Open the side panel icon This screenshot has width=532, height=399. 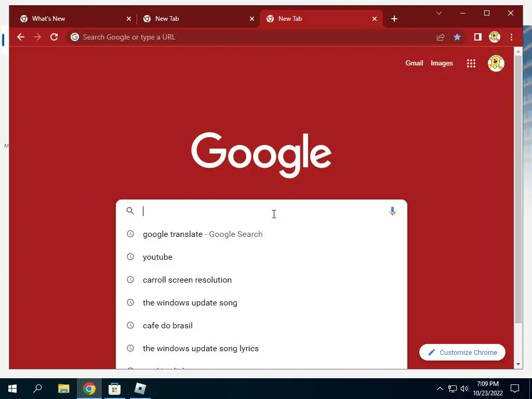[478, 37]
